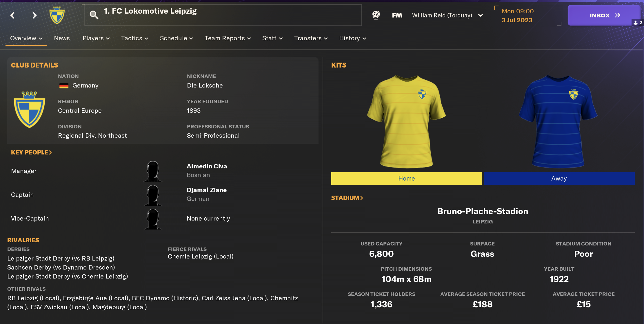644x324 pixels.
Task: Click the surface value Grass
Action: tap(482, 254)
